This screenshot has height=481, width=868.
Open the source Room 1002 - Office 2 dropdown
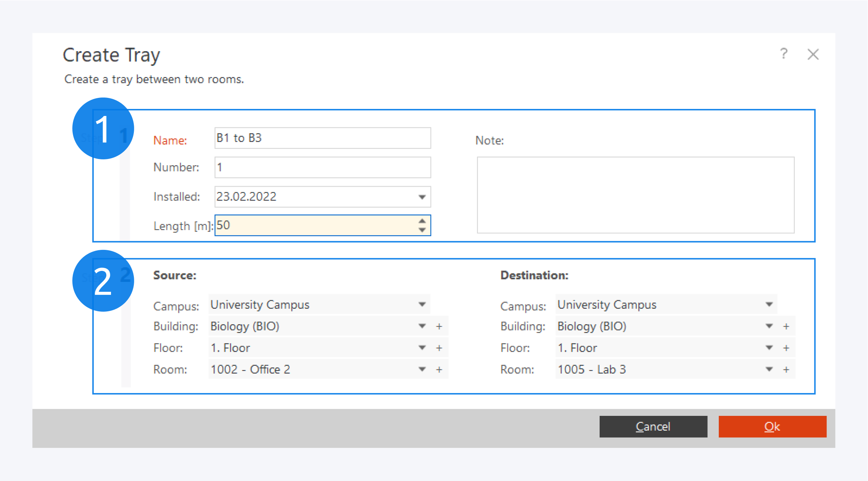422,369
